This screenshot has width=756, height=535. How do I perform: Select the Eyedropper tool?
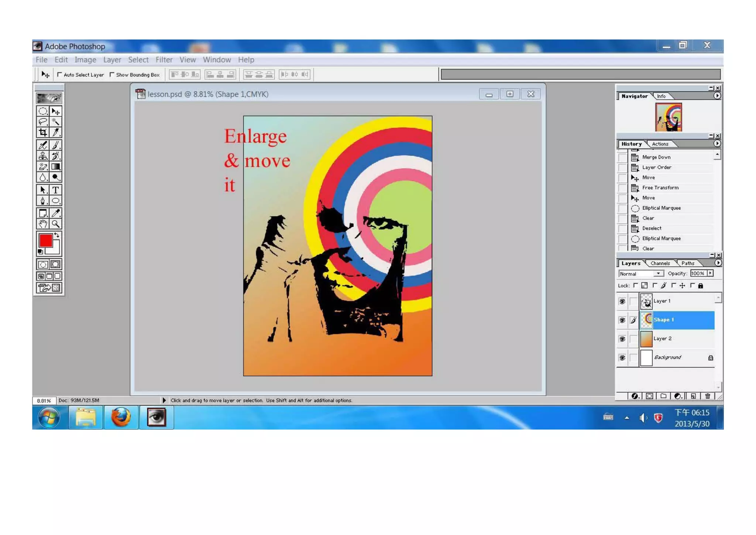coord(56,213)
